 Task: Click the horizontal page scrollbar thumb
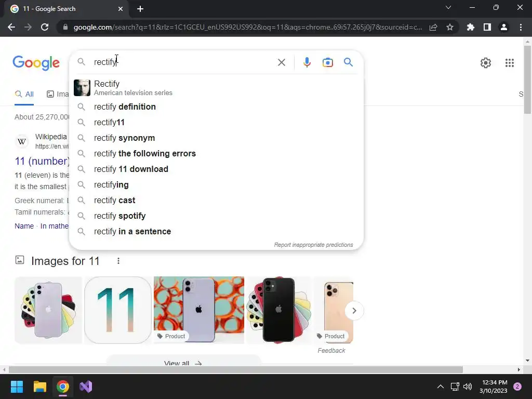click(236, 369)
